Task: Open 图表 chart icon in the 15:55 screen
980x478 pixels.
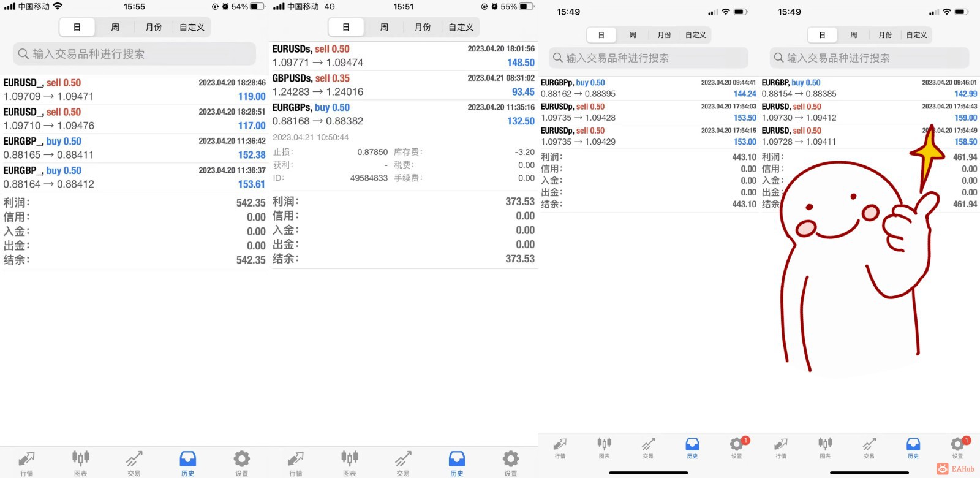Action: pyautogui.click(x=80, y=463)
